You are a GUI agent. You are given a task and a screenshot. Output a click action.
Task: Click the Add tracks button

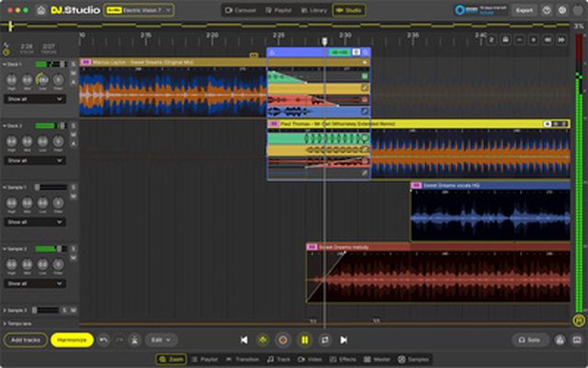[x=26, y=340]
